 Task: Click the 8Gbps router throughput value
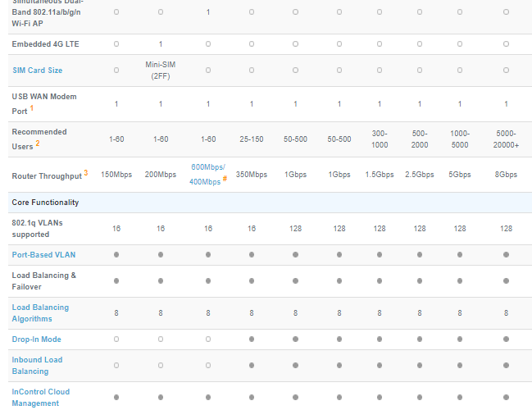pos(506,175)
